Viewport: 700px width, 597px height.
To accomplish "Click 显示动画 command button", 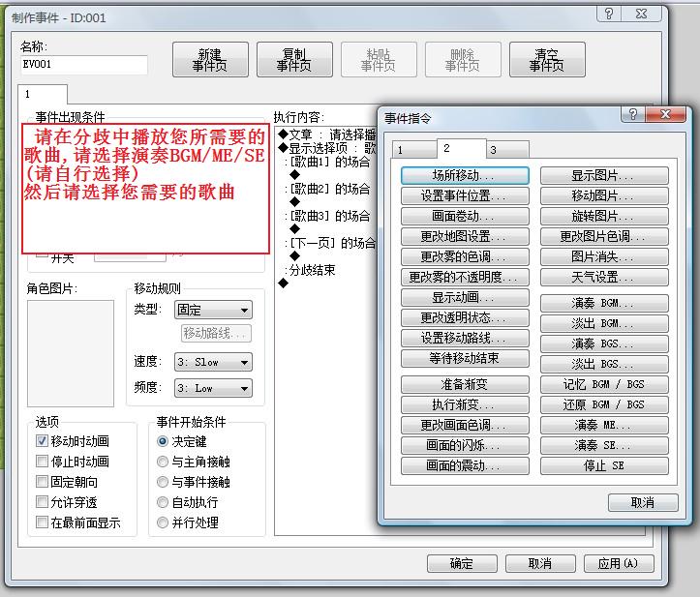I will (x=465, y=298).
